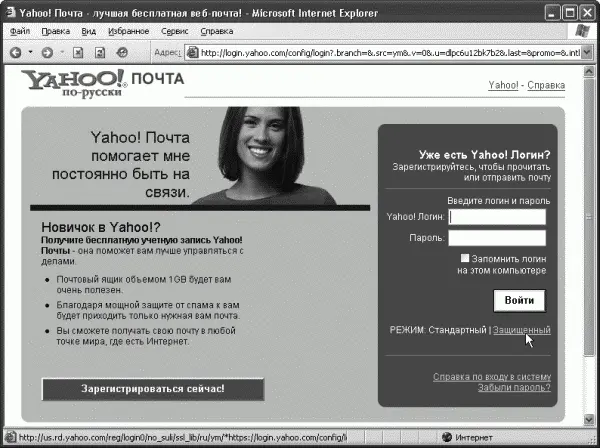Click the Забыли пароль? link

514,388
